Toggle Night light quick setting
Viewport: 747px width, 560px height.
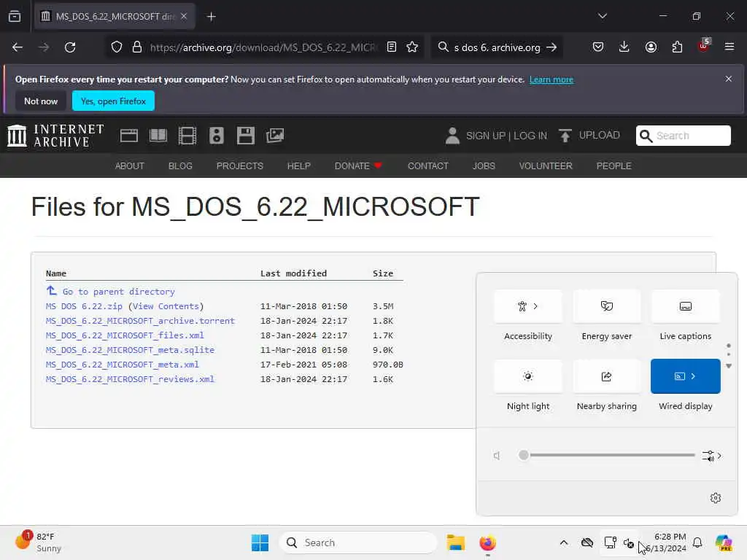click(528, 376)
